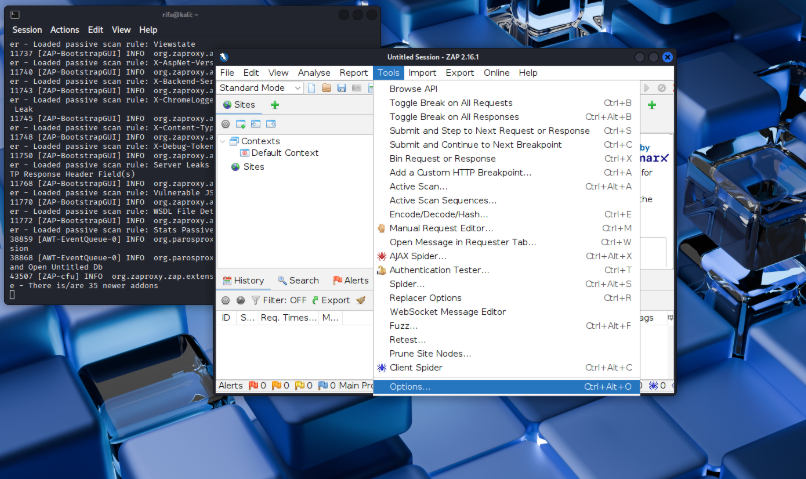Click New Context icon in Sites panel
Image resolution: width=806 pixels, height=479 pixels.
[241, 124]
